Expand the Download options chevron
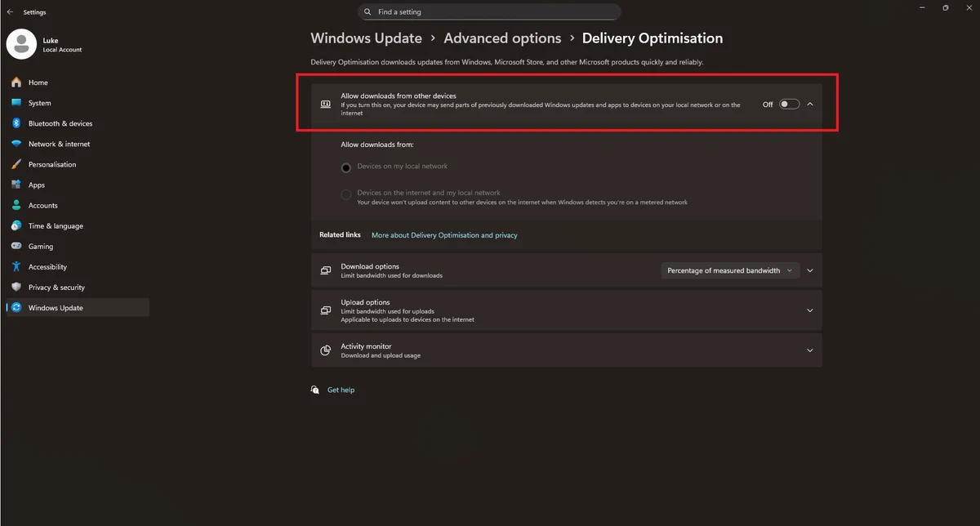 click(x=810, y=270)
